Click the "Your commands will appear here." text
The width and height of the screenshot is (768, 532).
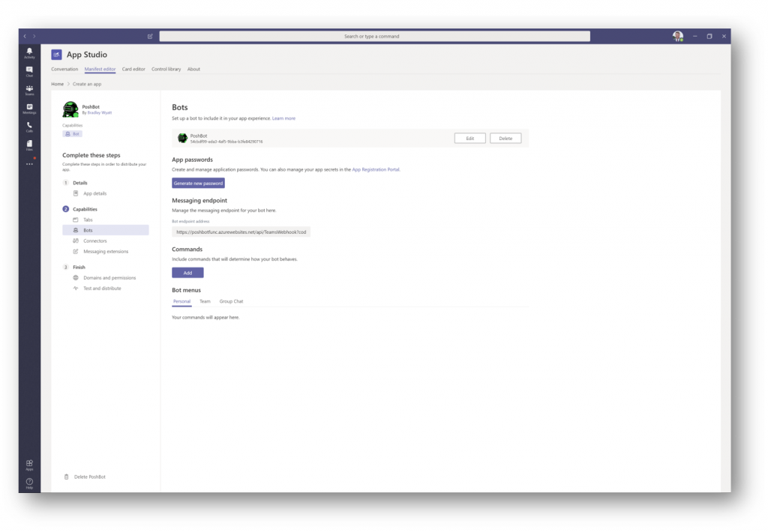[x=205, y=318]
